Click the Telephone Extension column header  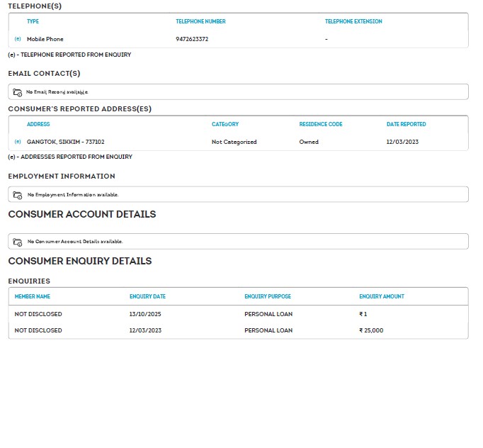click(x=353, y=21)
